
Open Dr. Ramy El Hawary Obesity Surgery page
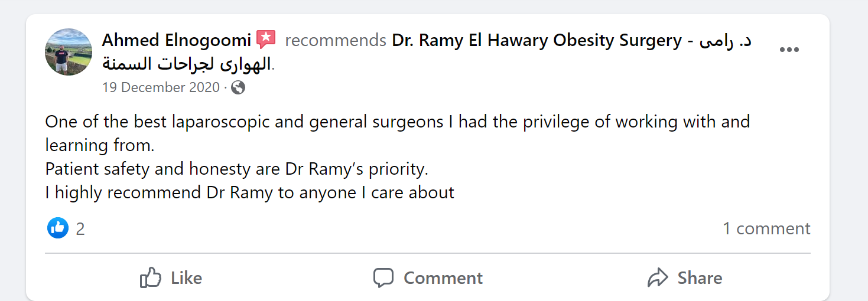pos(537,41)
